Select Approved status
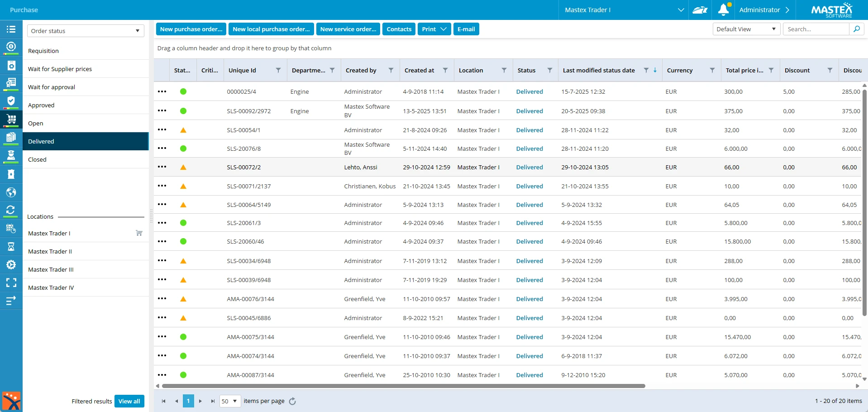The image size is (868, 412). click(86, 105)
